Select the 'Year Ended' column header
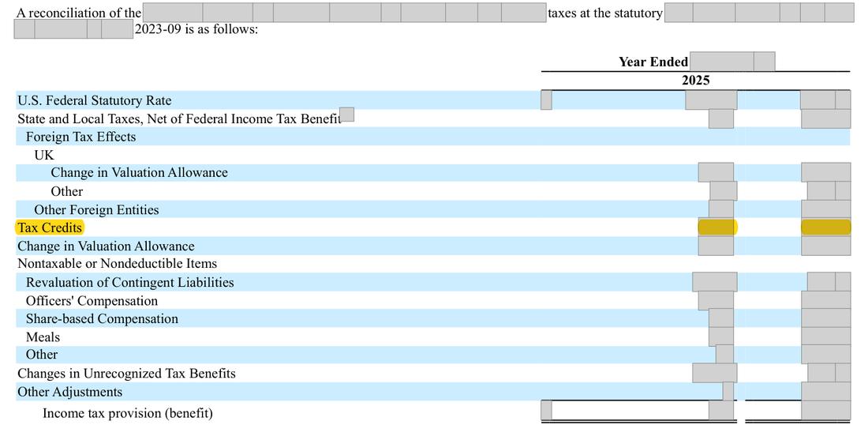 [653, 62]
